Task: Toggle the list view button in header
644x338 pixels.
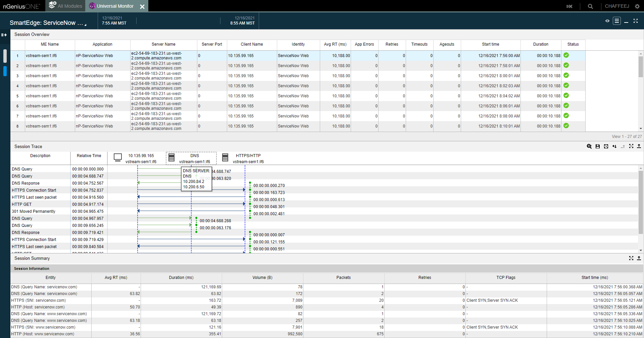Action: [x=617, y=21]
